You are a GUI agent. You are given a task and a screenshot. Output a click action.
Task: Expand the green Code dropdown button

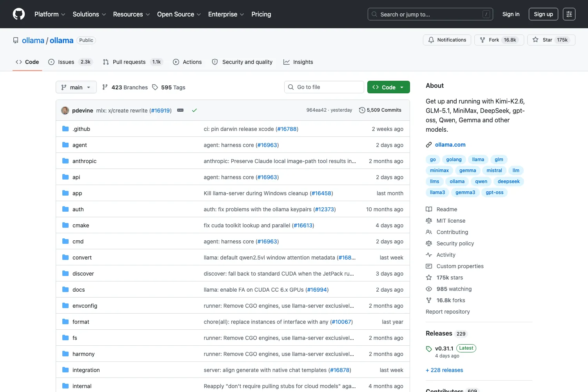click(x=388, y=87)
